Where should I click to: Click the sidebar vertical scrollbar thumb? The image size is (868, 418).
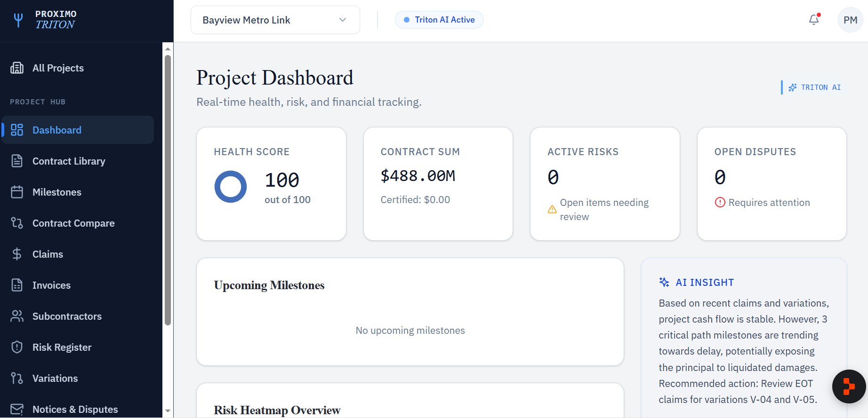168,190
